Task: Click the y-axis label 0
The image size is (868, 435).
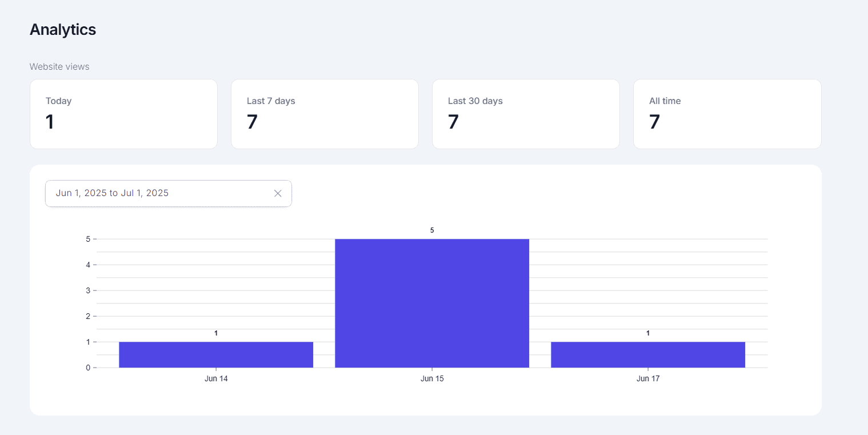Action: pos(88,368)
